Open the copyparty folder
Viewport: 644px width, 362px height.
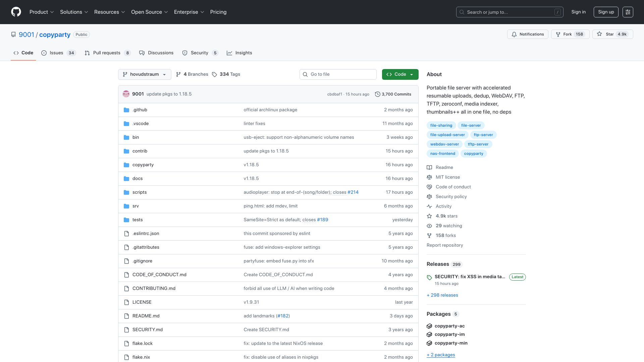[143, 165]
